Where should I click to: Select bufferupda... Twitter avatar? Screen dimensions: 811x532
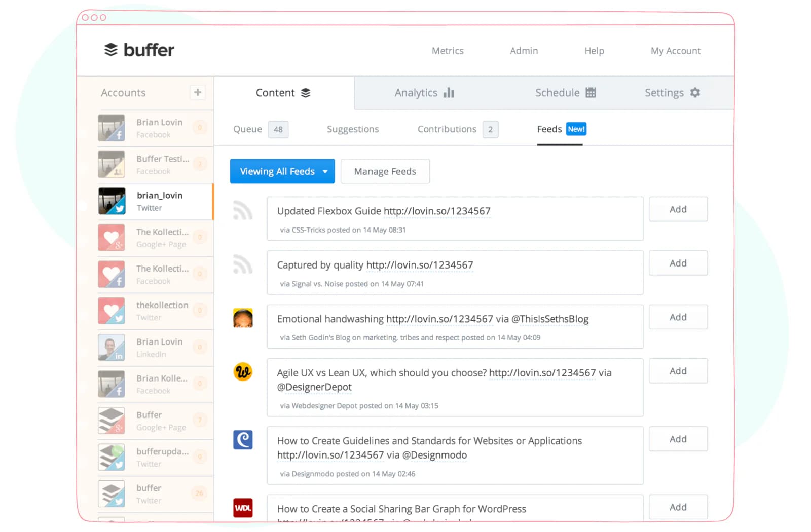pyautogui.click(x=112, y=457)
